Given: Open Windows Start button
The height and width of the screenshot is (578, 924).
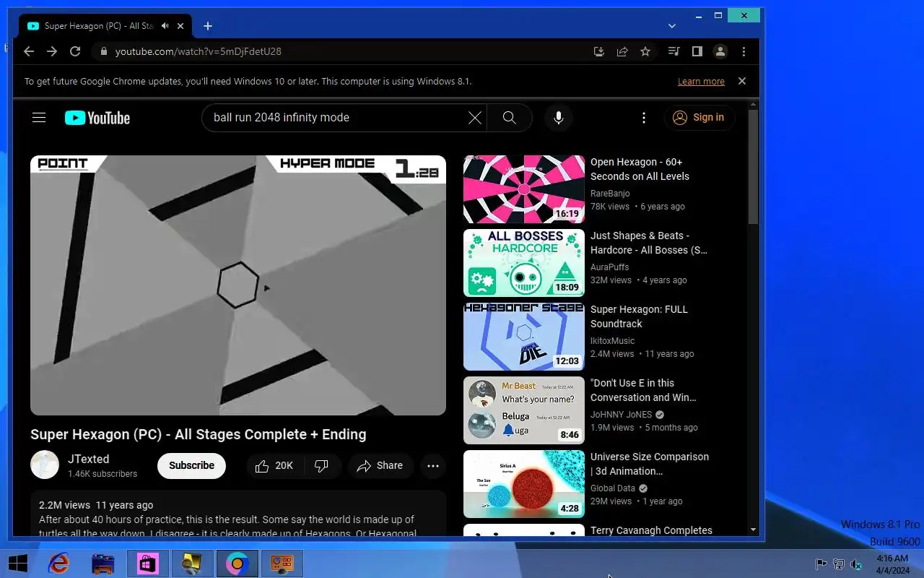Looking at the screenshot, I should pyautogui.click(x=18, y=564).
